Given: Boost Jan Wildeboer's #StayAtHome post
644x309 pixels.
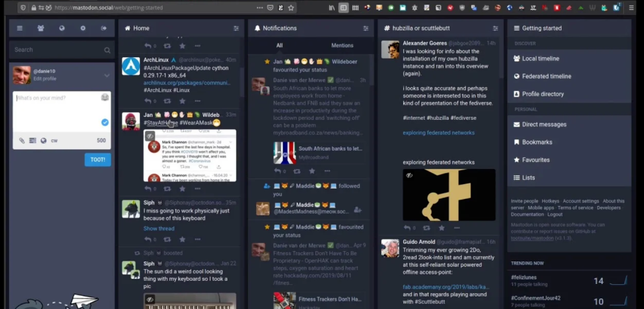Looking at the screenshot, I should pos(167,189).
